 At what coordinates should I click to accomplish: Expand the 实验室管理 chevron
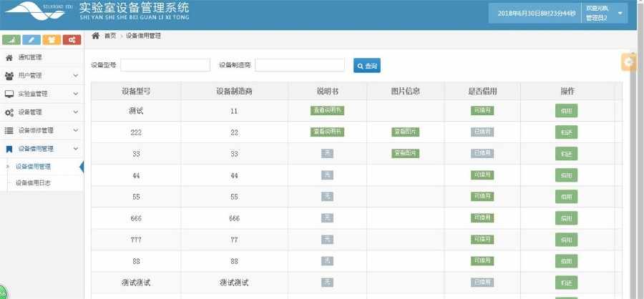click(76, 94)
